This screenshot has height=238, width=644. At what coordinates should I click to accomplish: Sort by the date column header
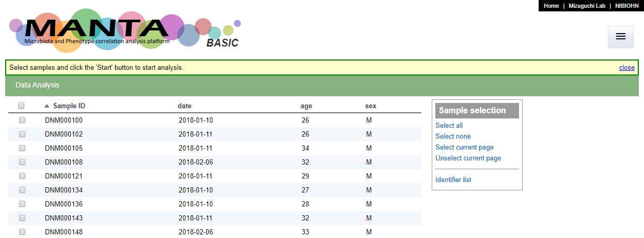coord(184,106)
